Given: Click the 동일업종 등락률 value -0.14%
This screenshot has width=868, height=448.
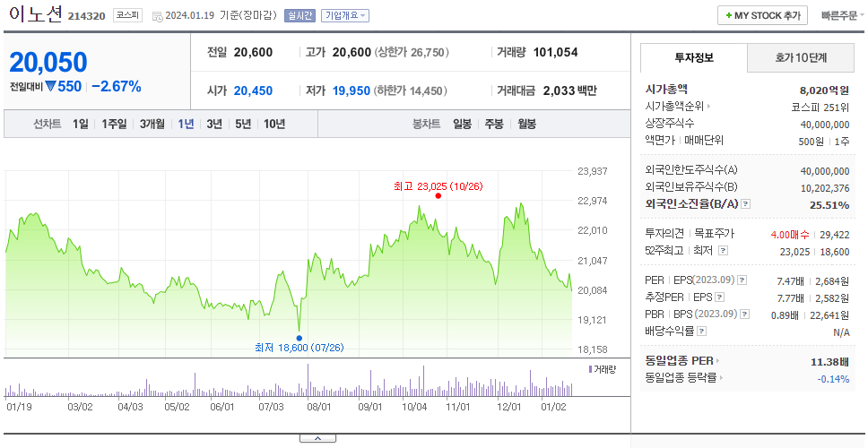Looking at the screenshot, I should click(x=833, y=379).
